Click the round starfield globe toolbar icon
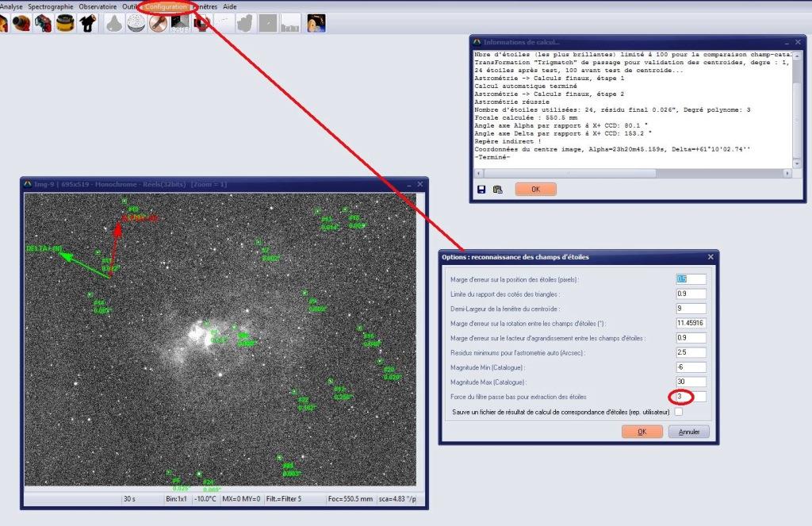 136,23
